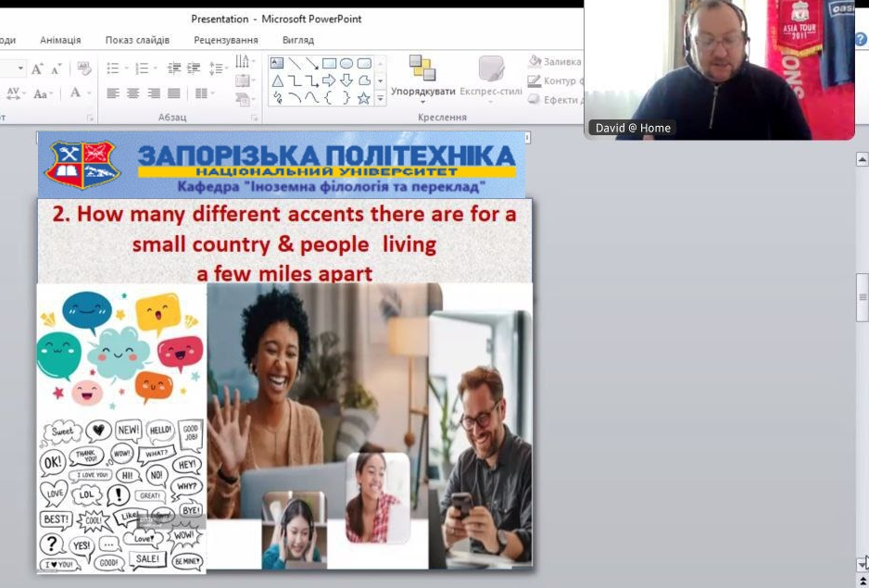Select the star shape in shapes gallery
Image resolution: width=869 pixels, height=588 pixels.
point(363,97)
